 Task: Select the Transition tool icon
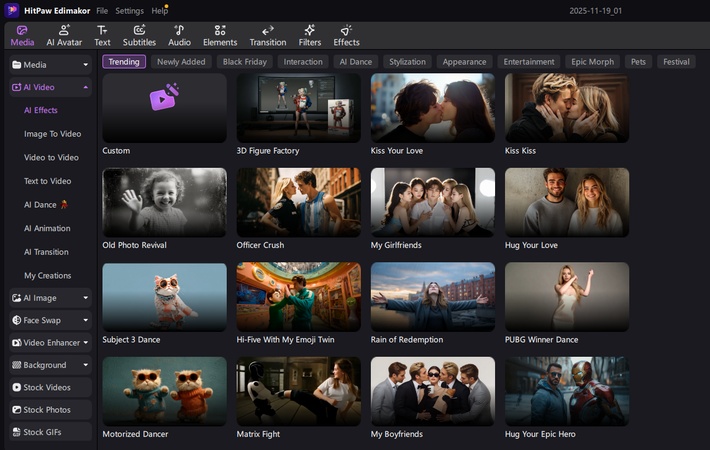[x=267, y=30]
